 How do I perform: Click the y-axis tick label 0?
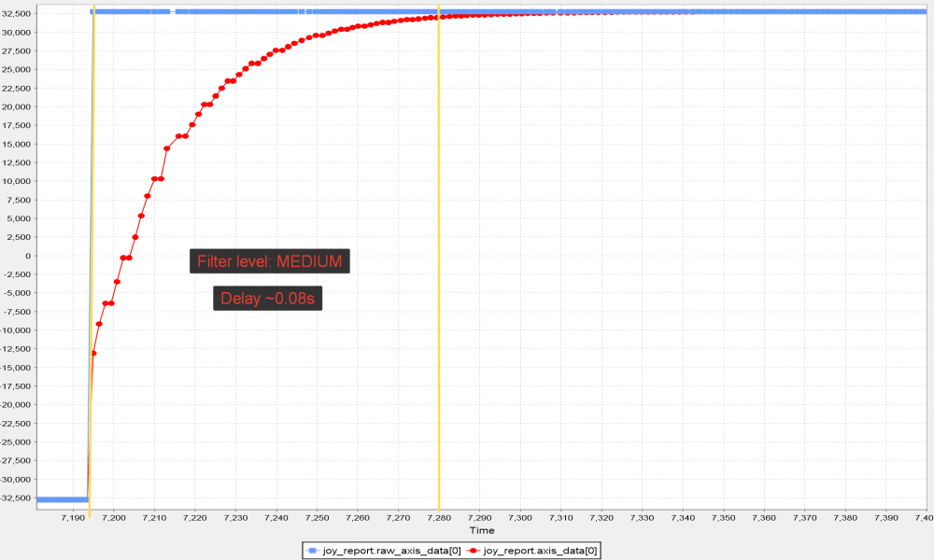[28, 256]
